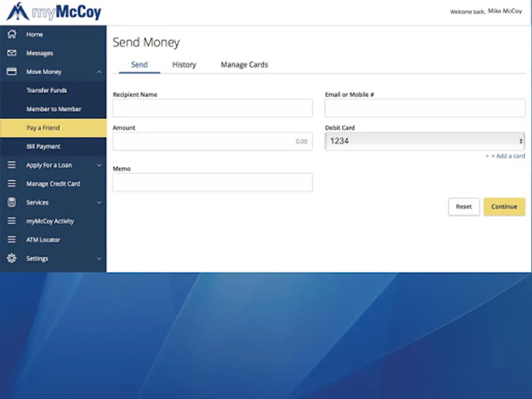Viewport: 532px width, 399px height.
Task: Click the Manage Credit Card list icon
Action: (12, 184)
